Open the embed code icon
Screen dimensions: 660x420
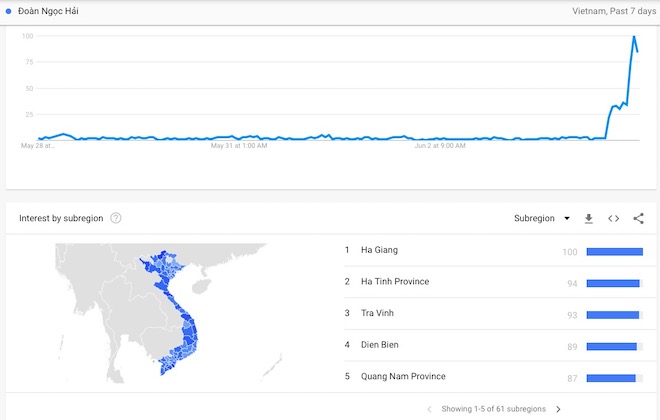coord(613,218)
